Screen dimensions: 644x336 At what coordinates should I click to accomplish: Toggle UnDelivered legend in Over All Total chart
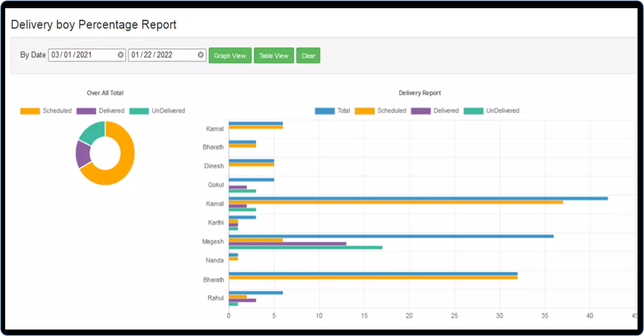coord(157,111)
